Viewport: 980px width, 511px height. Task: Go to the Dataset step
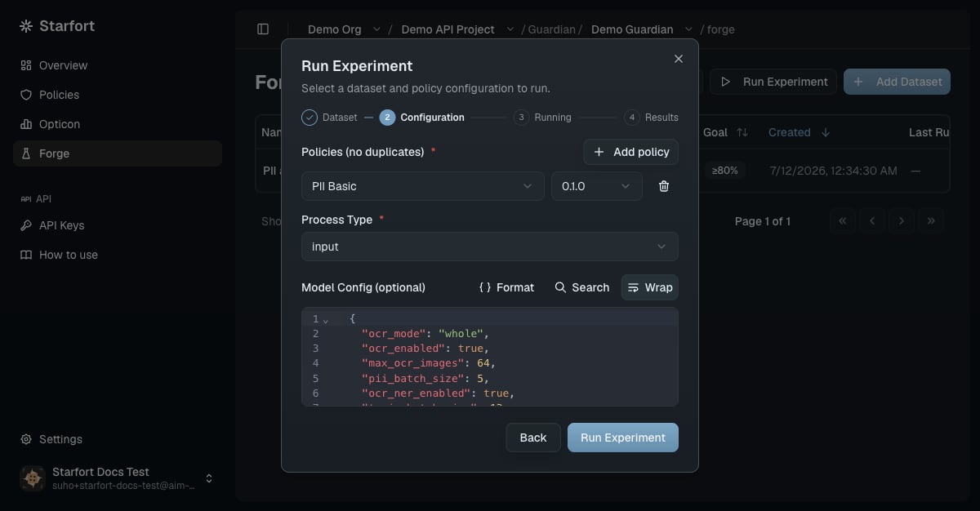click(x=330, y=118)
